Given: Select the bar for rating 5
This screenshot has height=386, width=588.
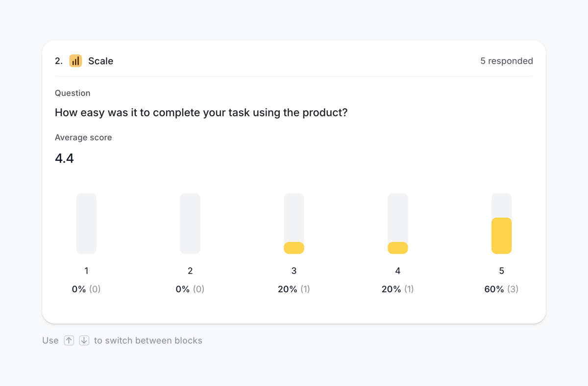Looking at the screenshot, I should (x=501, y=223).
